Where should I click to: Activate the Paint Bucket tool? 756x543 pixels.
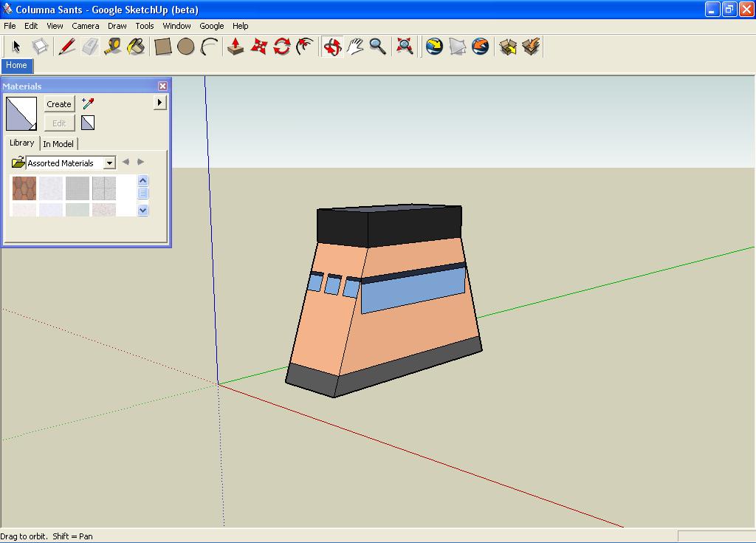coord(136,47)
